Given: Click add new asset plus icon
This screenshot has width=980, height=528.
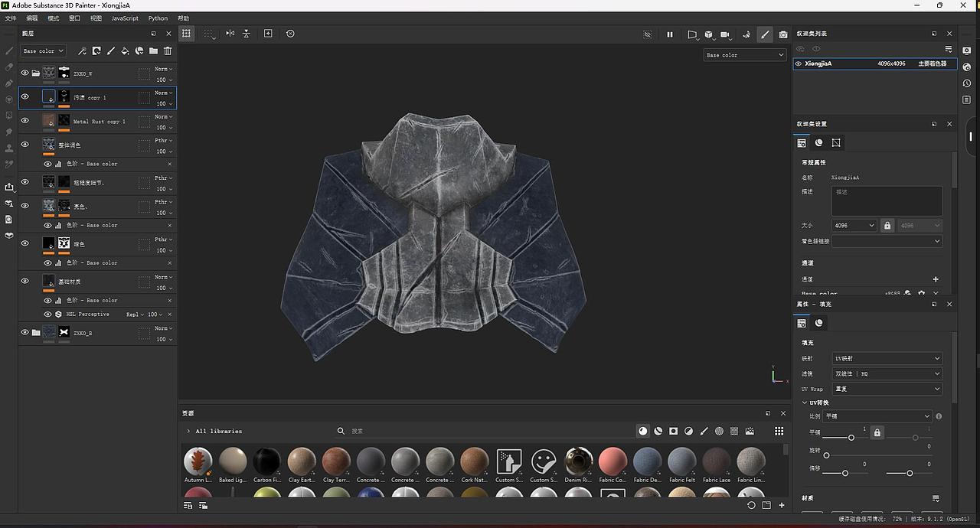Looking at the screenshot, I should 782,505.
